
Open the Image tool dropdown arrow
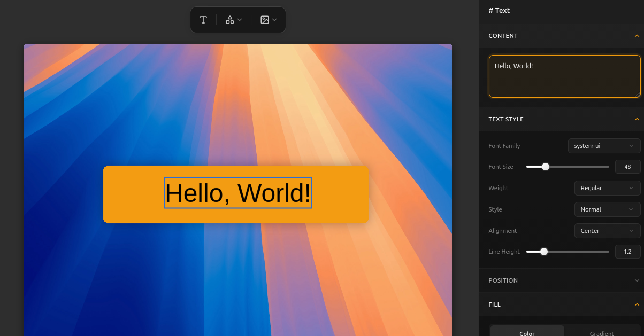point(273,20)
